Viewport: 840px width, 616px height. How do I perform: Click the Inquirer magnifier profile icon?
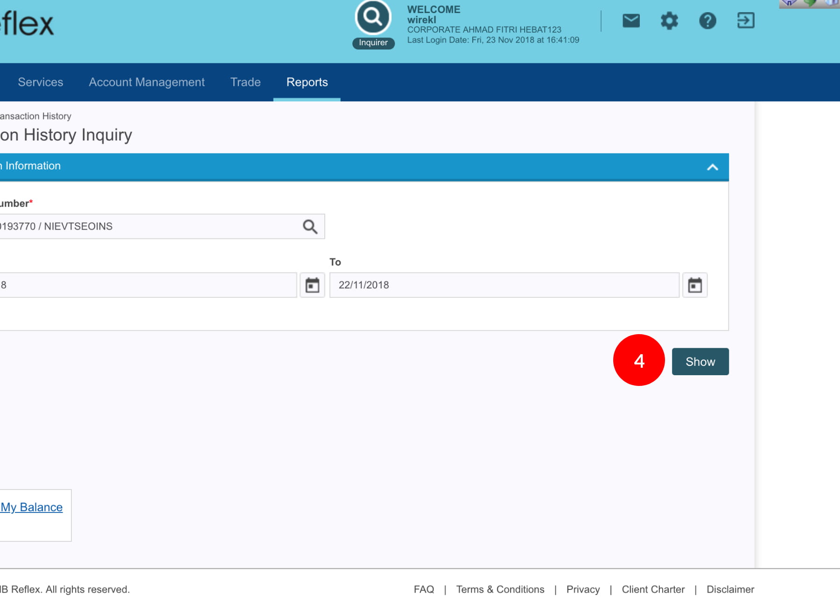click(373, 18)
